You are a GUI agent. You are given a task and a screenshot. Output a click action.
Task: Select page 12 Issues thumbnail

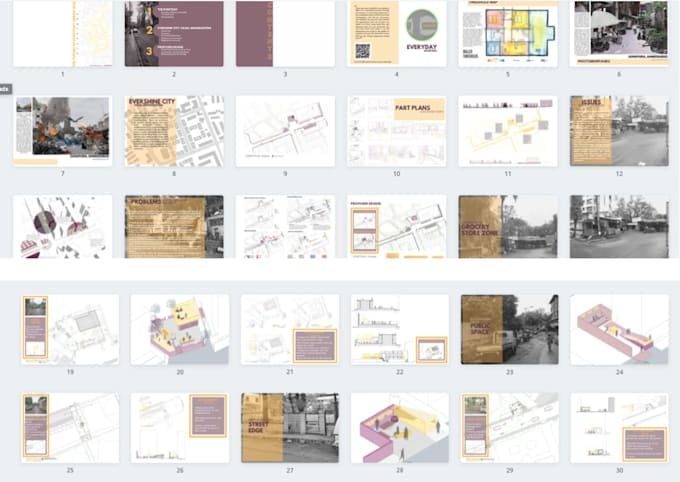619,131
